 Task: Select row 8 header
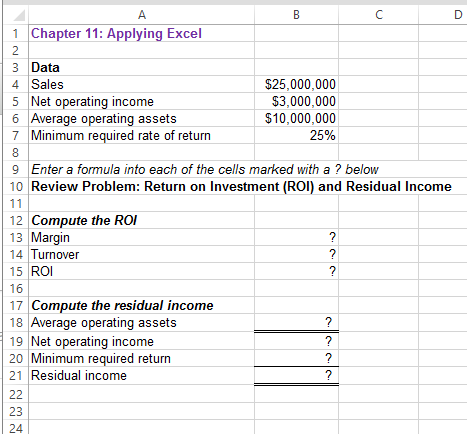pos(15,152)
